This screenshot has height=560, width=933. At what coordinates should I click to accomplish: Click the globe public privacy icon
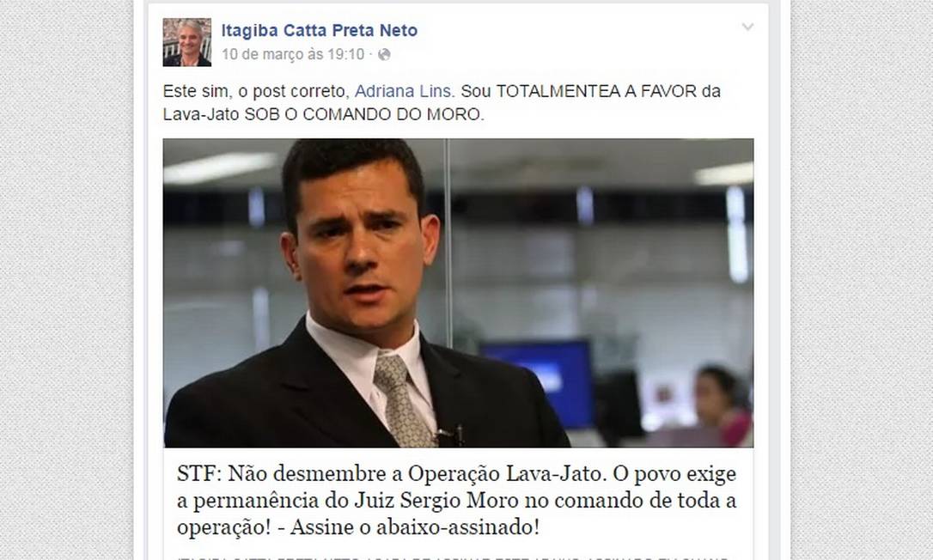[384, 55]
